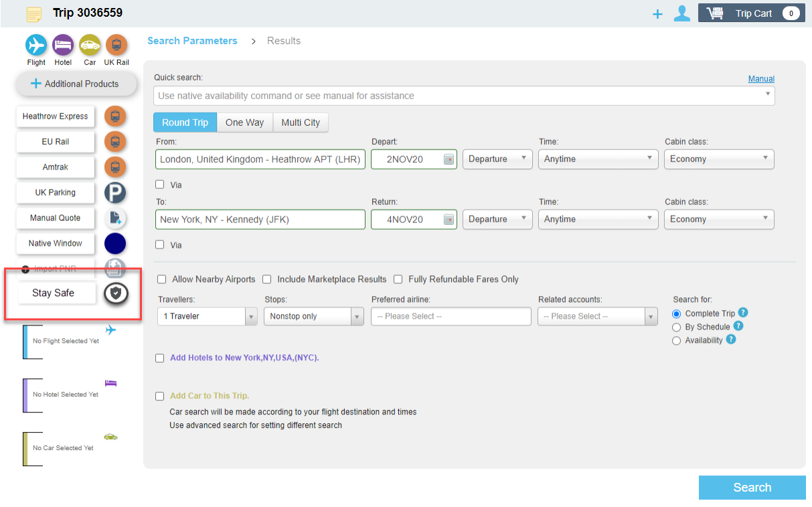Switch to the One Way tab
Image resolution: width=812 pixels, height=507 pixels.
click(244, 123)
